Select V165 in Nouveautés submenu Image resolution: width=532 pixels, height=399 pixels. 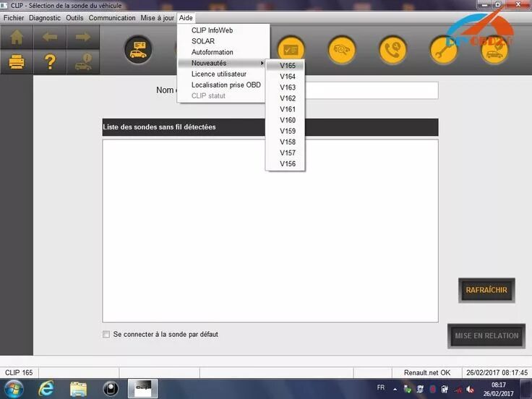pos(286,66)
